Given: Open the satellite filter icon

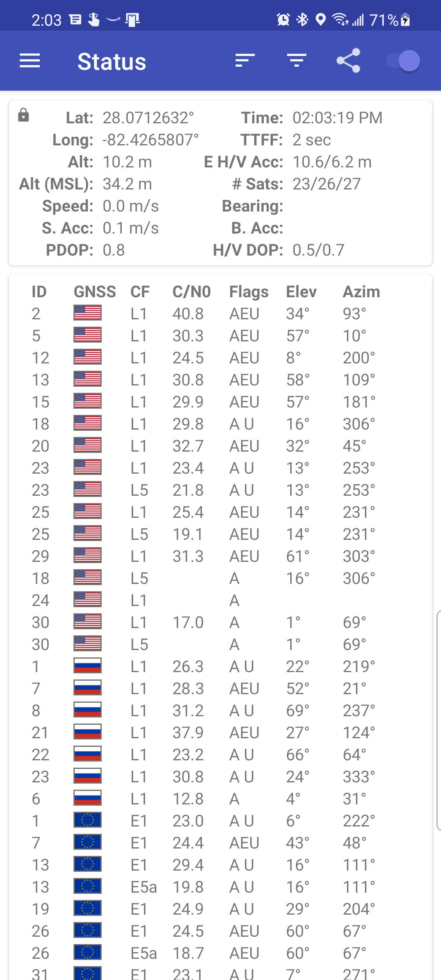Looking at the screenshot, I should (296, 61).
